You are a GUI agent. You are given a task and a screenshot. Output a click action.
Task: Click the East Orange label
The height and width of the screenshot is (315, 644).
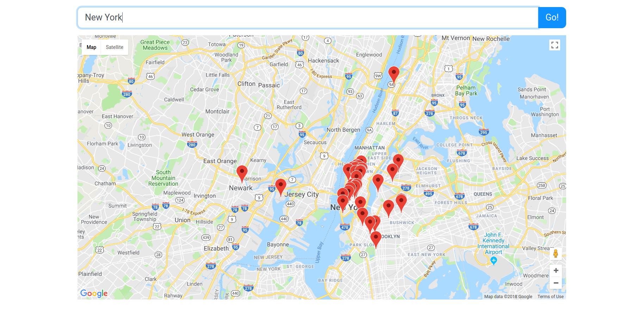tap(220, 161)
